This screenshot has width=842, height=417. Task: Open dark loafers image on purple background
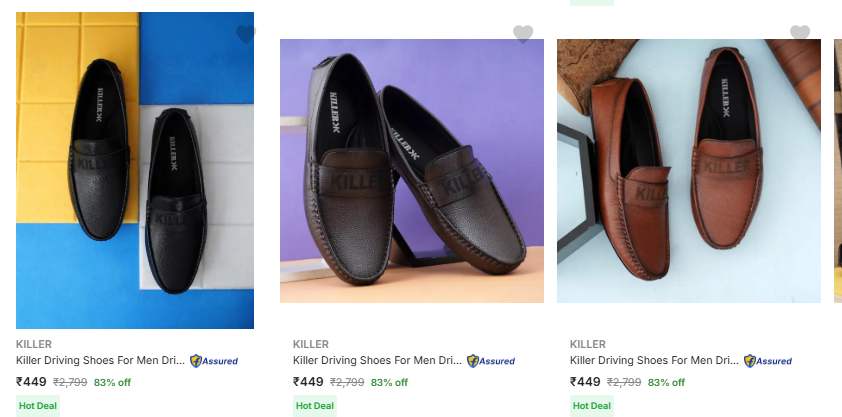click(x=412, y=170)
